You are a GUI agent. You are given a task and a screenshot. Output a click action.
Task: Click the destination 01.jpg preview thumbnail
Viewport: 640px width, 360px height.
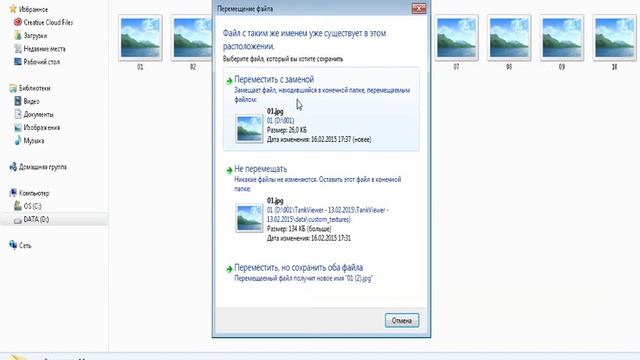click(x=249, y=218)
